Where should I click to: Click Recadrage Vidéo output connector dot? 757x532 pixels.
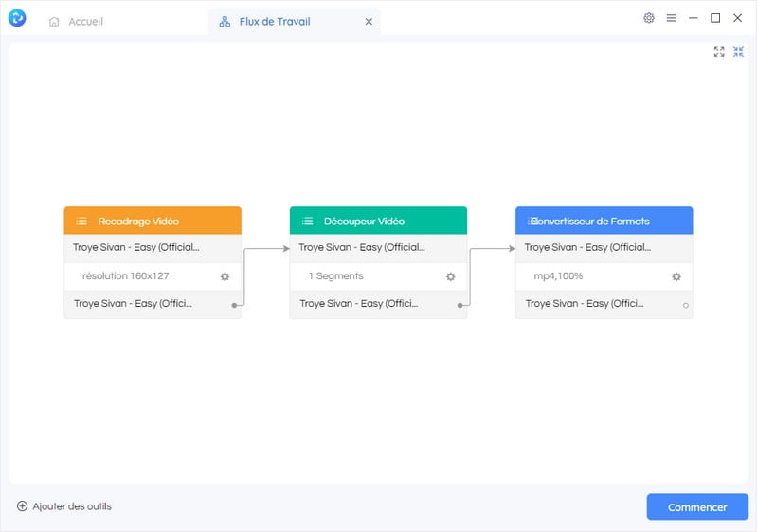[x=234, y=305]
